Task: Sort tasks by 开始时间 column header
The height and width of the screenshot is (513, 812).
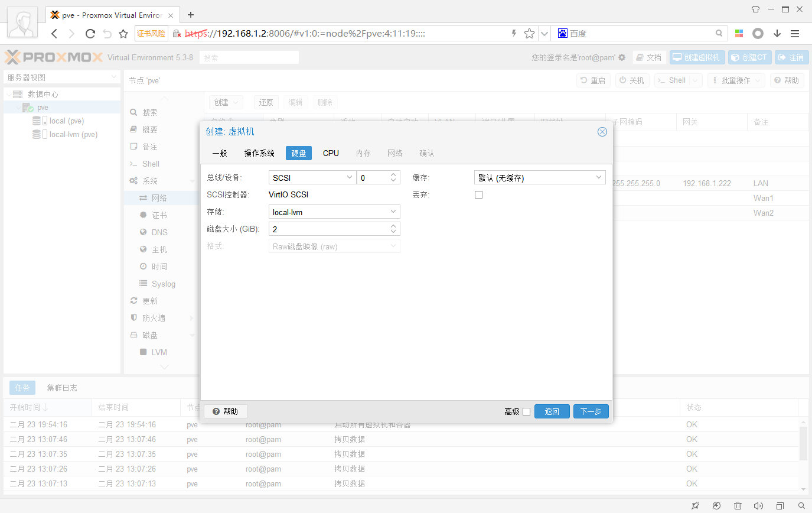Action: [47, 407]
